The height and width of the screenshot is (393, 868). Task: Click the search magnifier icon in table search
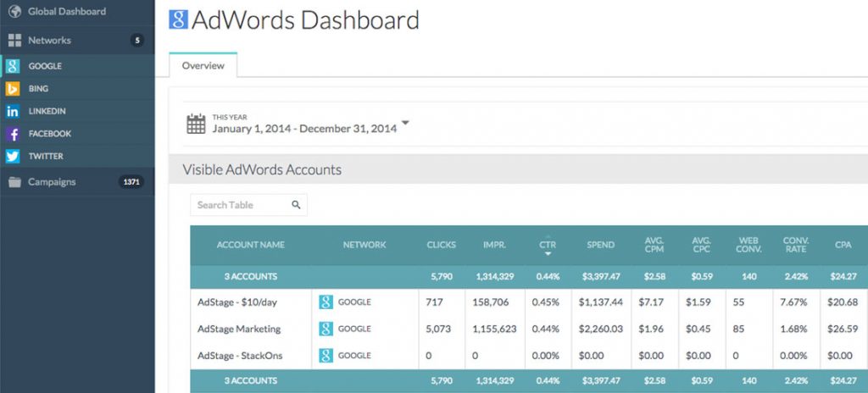296,205
